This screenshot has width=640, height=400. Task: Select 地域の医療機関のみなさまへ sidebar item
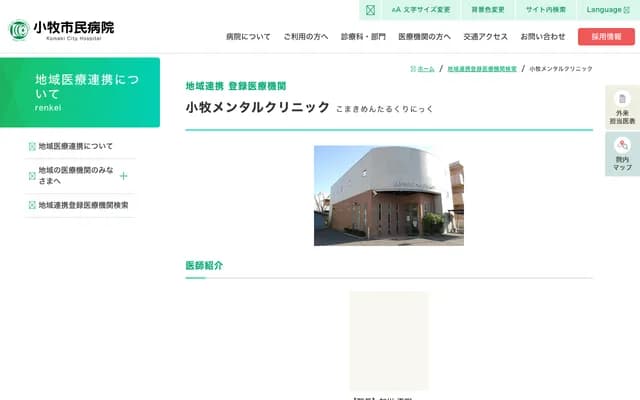(x=76, y=176)
